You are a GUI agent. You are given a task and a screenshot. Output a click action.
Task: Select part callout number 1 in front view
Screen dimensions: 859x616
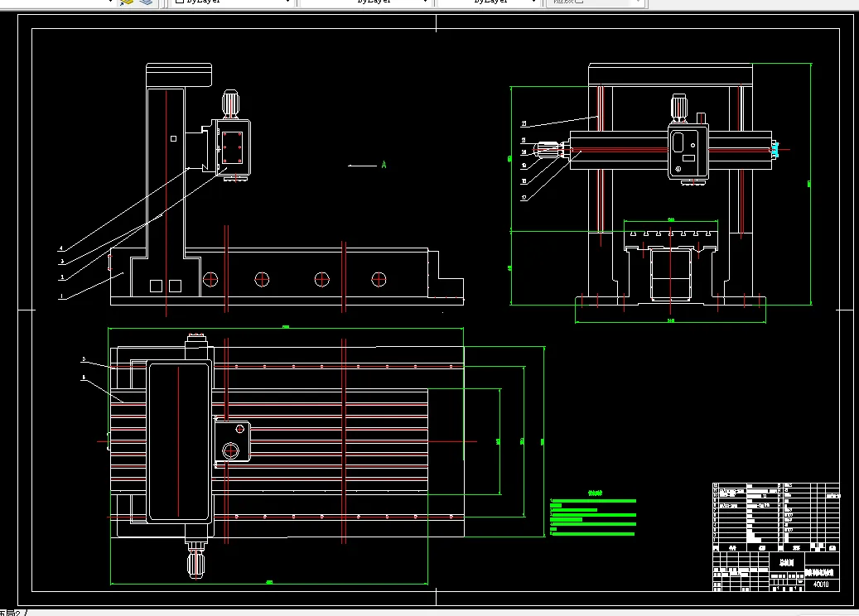coord(61,296)
